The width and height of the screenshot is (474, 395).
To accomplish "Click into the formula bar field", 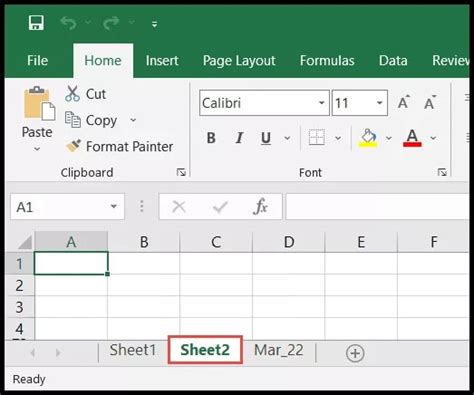I will coord(377,207).
